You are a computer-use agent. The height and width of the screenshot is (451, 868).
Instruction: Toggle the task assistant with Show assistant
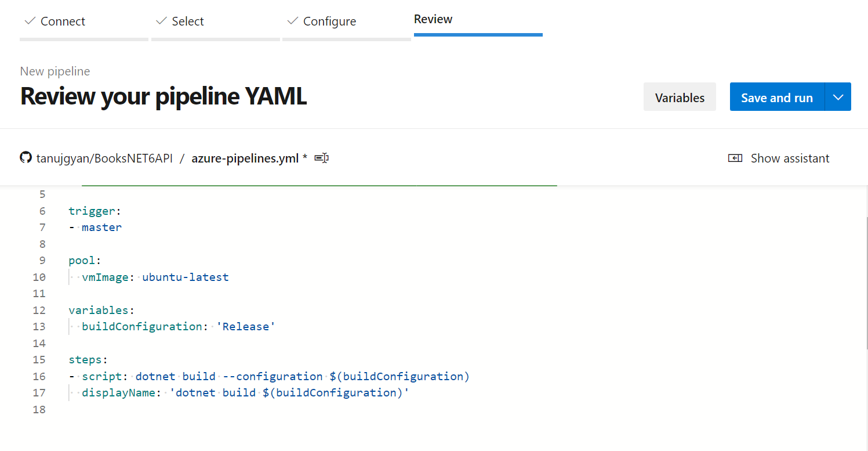pos(790,157)
